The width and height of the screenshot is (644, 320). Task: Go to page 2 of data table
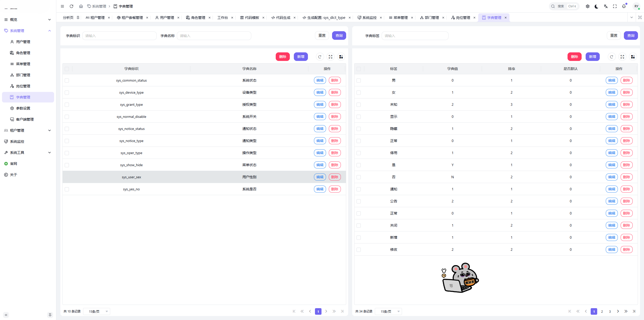[602, 311]
